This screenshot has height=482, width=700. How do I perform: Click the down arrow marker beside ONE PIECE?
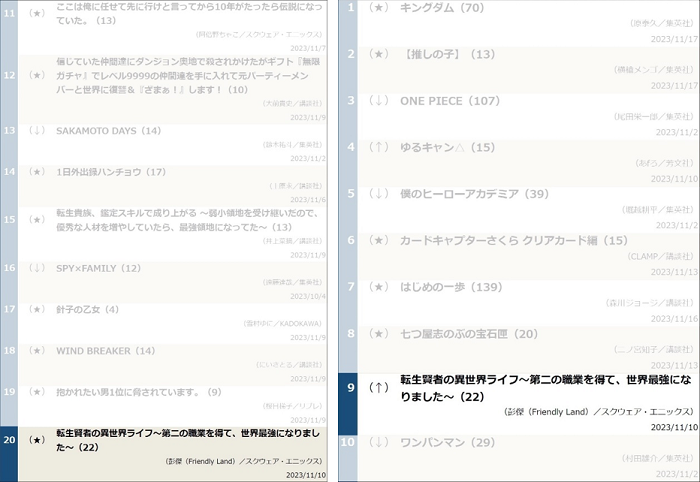pyautogui.click(x=379, y=100)
